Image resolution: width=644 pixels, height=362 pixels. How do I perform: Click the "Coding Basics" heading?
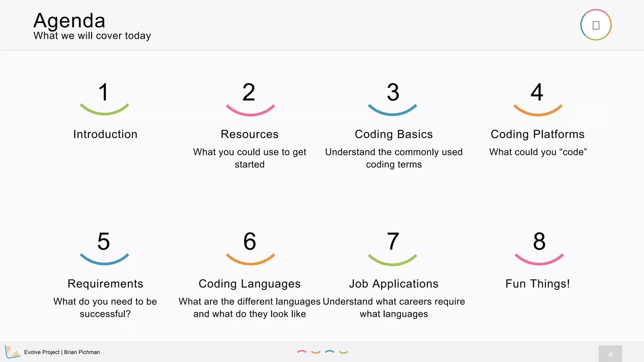click(394, 134)
